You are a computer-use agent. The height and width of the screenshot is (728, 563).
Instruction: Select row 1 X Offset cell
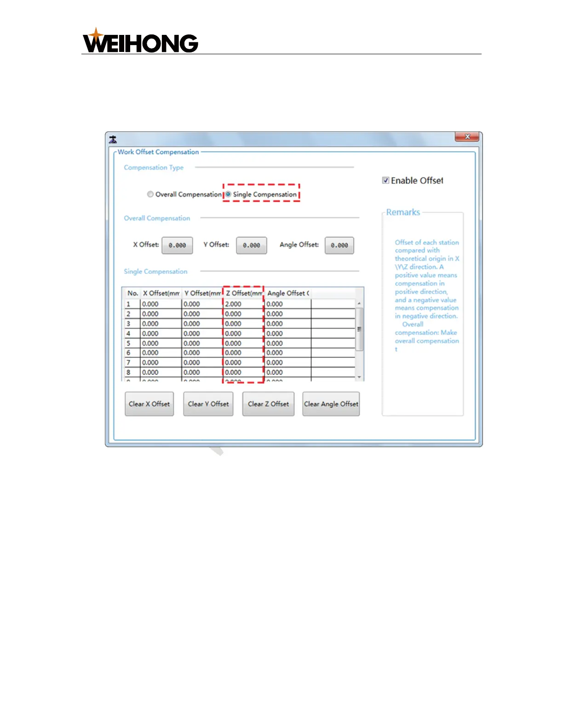pos(161,304)
